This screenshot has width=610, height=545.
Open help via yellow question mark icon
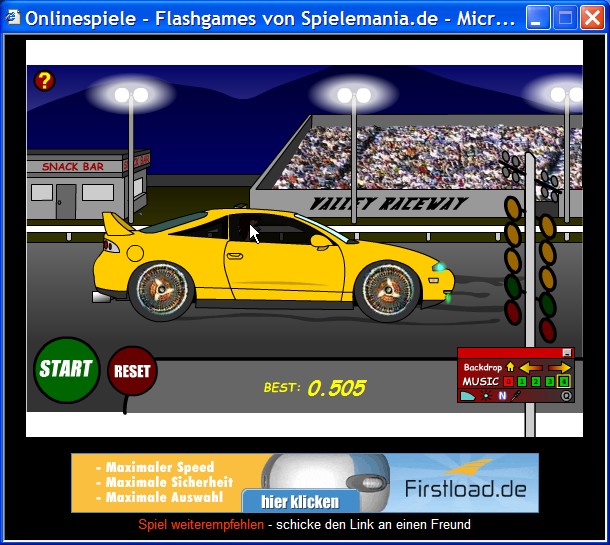tap(44, 80)
